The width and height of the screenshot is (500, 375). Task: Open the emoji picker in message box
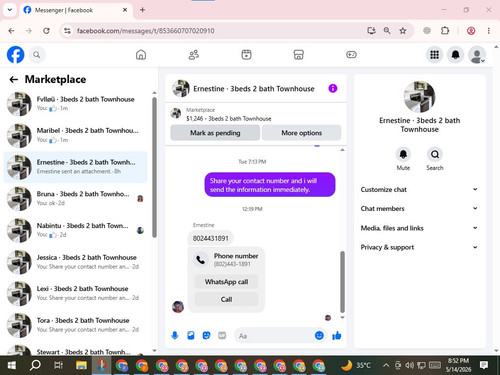(x=319, y=335)
